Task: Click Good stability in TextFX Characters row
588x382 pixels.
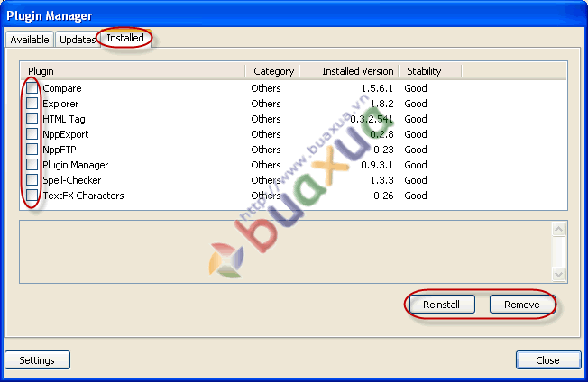Action: [416, 196]
